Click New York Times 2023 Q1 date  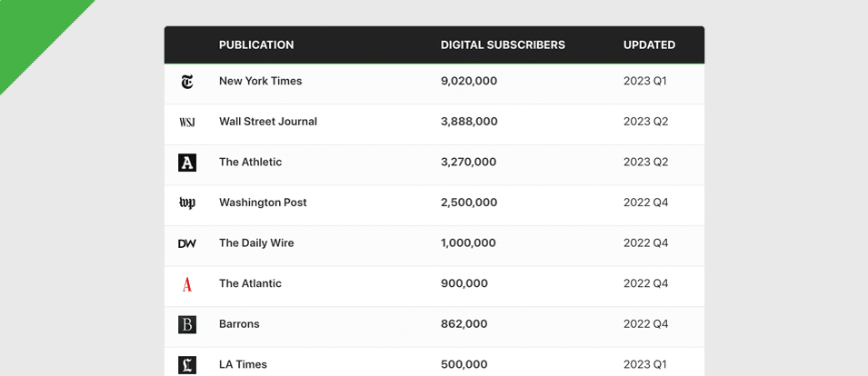(x=645, y=81)
